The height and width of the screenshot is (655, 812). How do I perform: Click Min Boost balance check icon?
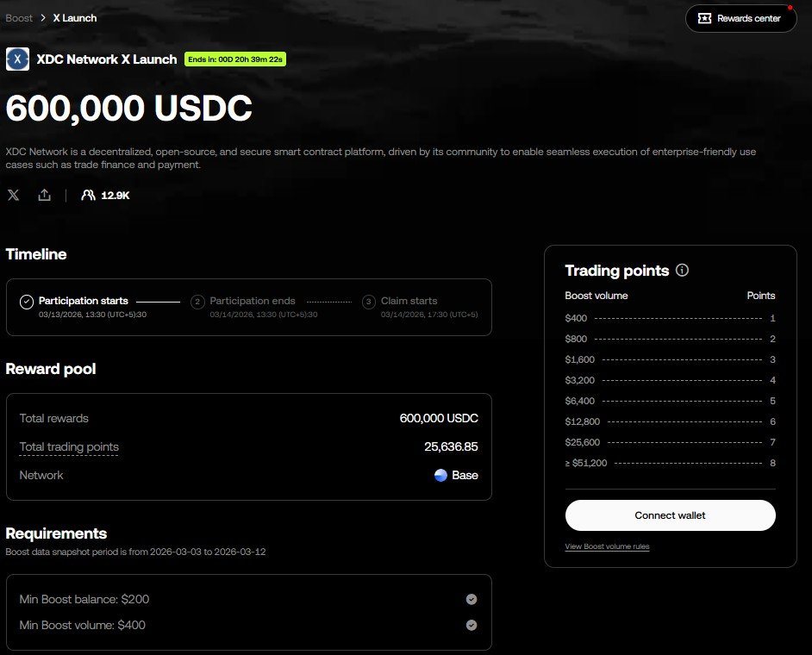tap(472, 599)
